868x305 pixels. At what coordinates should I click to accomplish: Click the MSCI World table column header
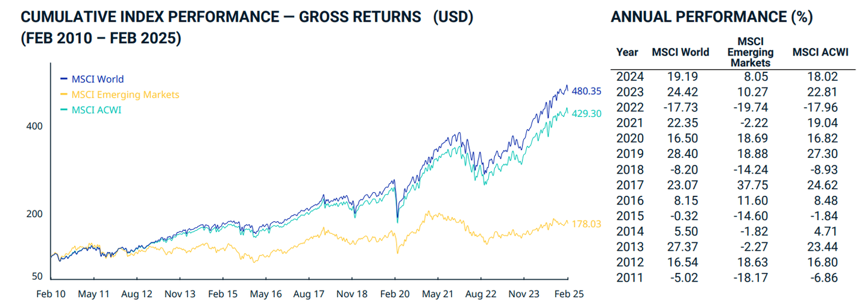pyautogui.click(x=681, y=52)
